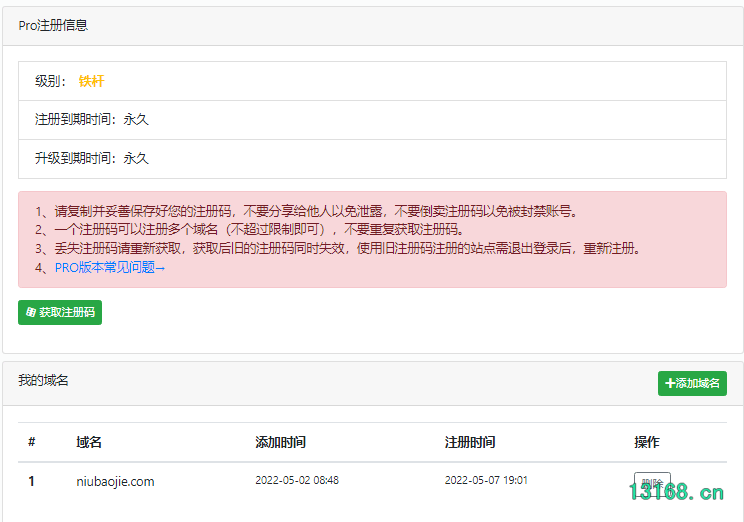This screenshot has width=744, height=522.
Task: Click the 域名 column header
Action: tap(89, 442)
